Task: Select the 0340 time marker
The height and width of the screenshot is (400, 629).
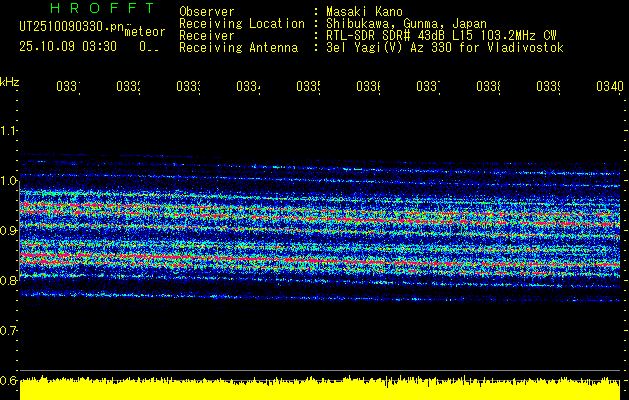Action: coord(610,87)
